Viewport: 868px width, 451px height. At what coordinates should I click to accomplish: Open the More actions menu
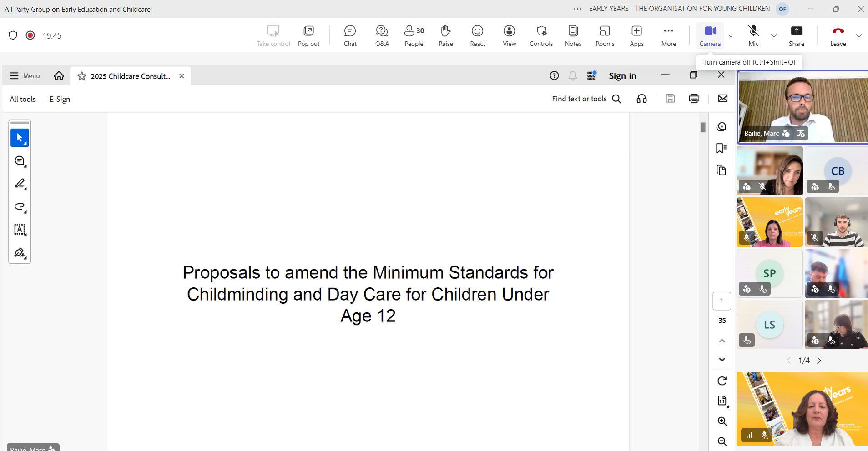pyautogui.click(x=668, y=36)
